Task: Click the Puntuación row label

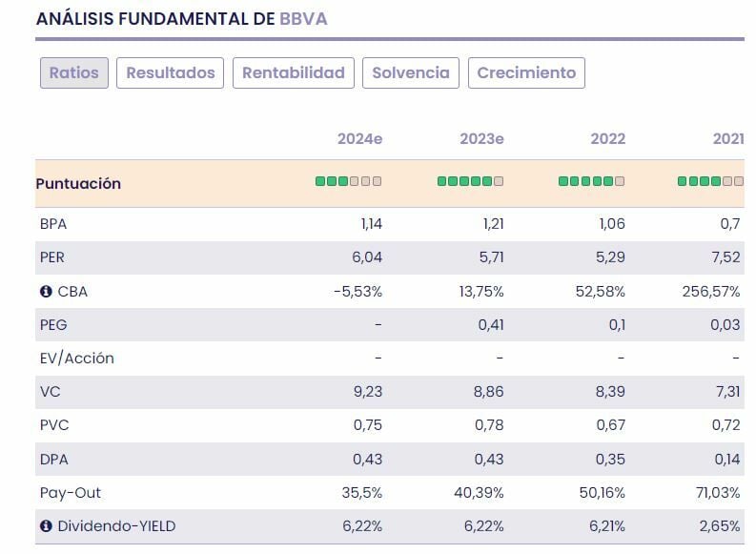Action: click(x=78, y=183)
